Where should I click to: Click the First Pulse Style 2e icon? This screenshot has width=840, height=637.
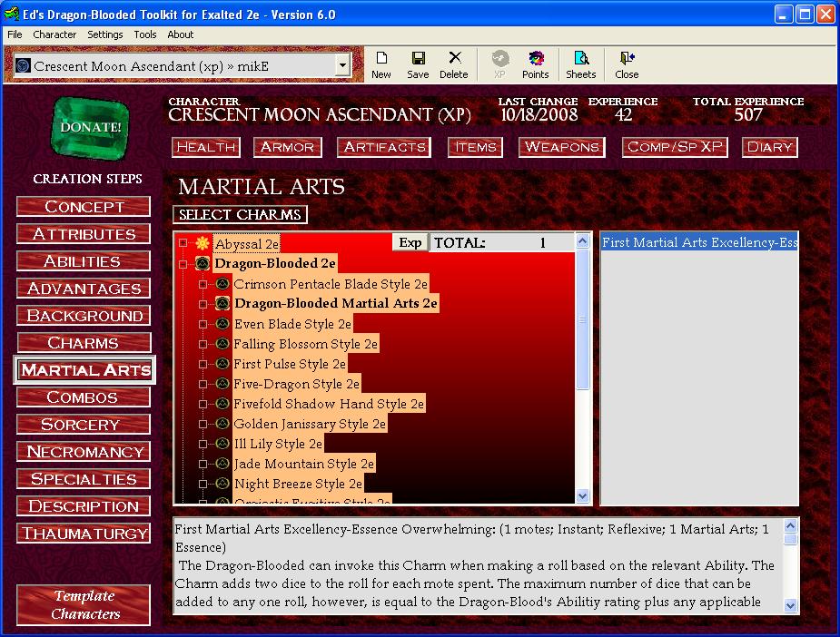pyautogui.click(x=222, y=364)
